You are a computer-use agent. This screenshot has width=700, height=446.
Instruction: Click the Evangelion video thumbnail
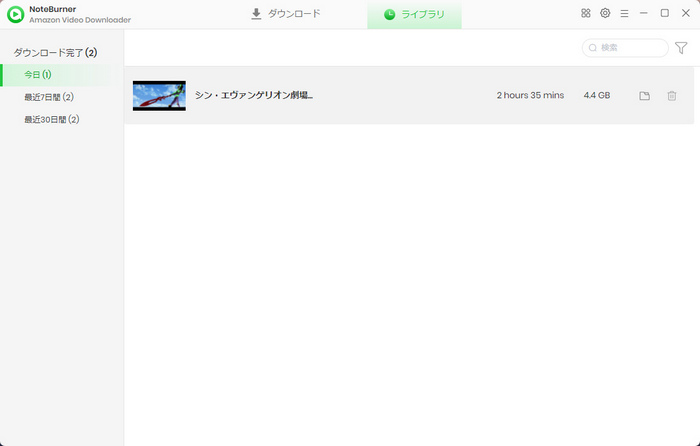click(159, 96)
